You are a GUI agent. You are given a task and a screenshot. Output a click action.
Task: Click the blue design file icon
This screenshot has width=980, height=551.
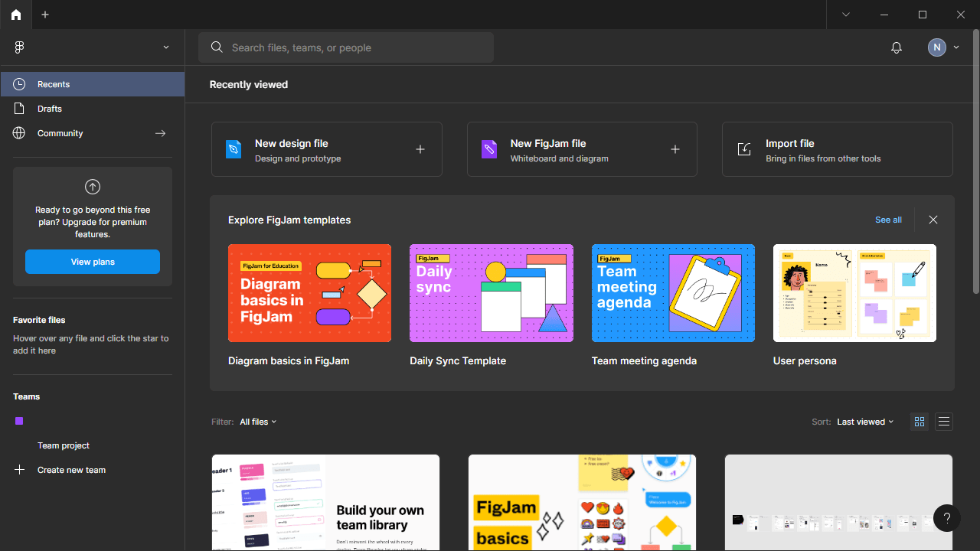click(x=234, y=149)
